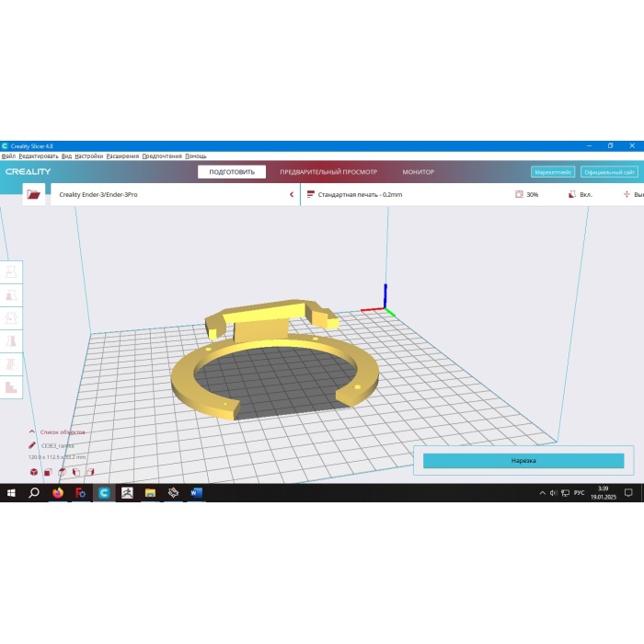Open taskbar search magnifier
Viewport: 644px width, 644px height.
click(34, 492)
